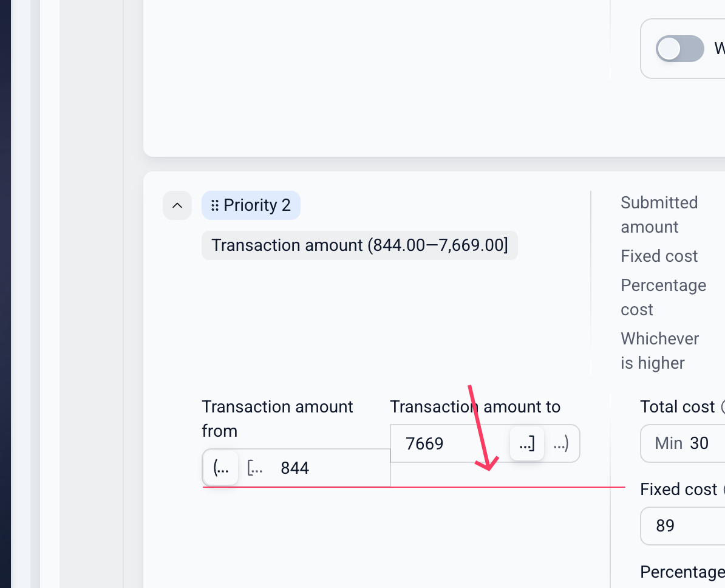Click the Percentage cost summary label

[663, 298]
